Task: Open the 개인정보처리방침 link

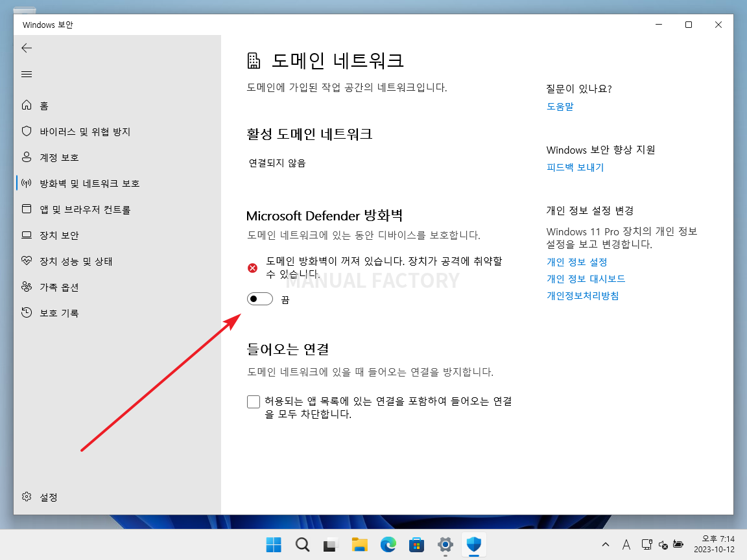Action: (x=583, y=296)
